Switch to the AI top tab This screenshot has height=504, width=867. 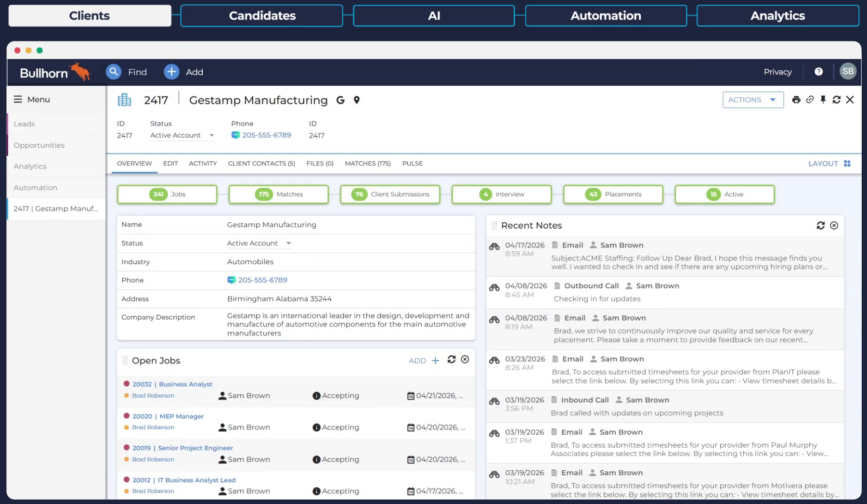tap(434, 15)
